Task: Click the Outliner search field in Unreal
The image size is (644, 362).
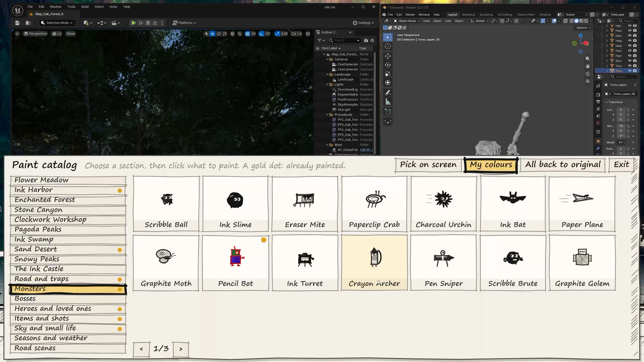Action: 345,41
